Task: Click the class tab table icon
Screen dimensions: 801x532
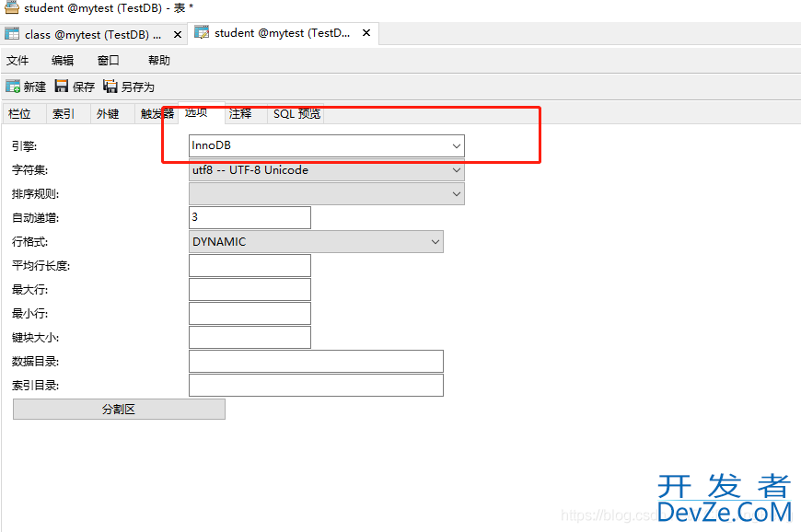Action: coord(12,34)
